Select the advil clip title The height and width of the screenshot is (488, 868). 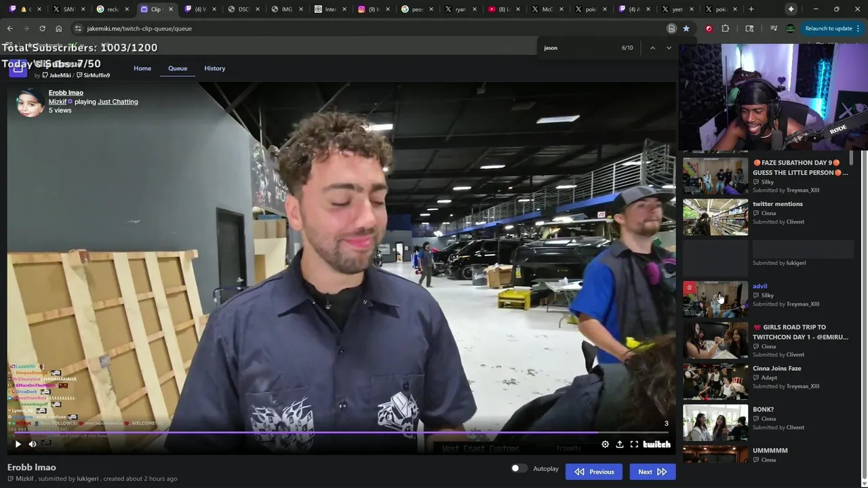[759, 286]
